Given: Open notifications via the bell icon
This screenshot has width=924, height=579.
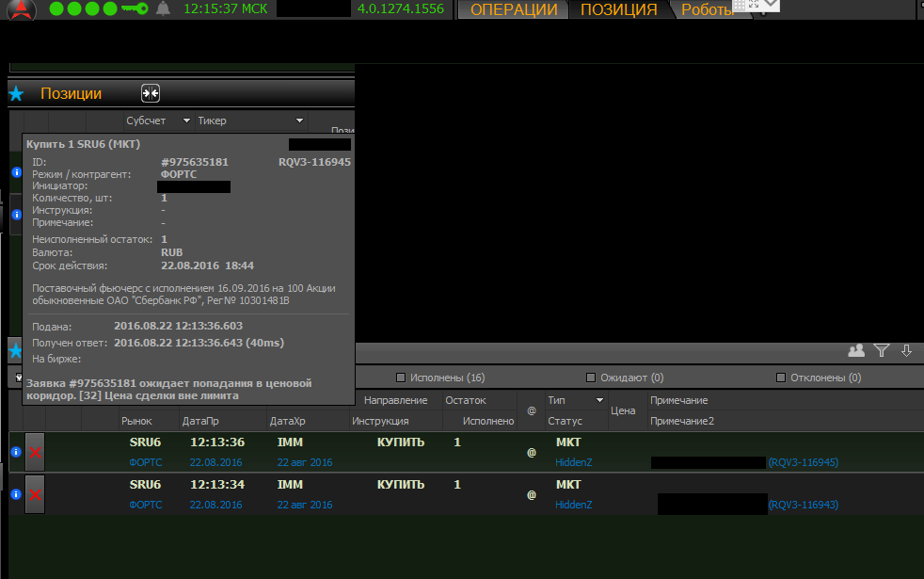Looking at the screenshot, I should pyautogui.click(x=164, y=9).
